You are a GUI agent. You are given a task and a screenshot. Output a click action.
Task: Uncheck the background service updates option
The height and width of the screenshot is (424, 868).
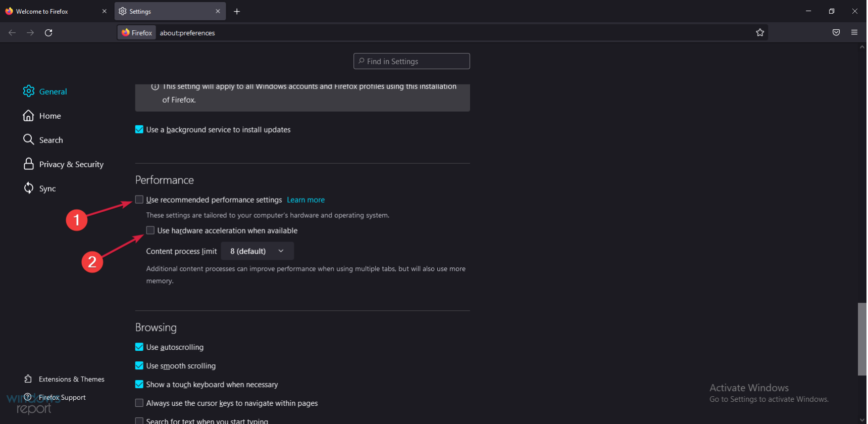click(139, 129)
